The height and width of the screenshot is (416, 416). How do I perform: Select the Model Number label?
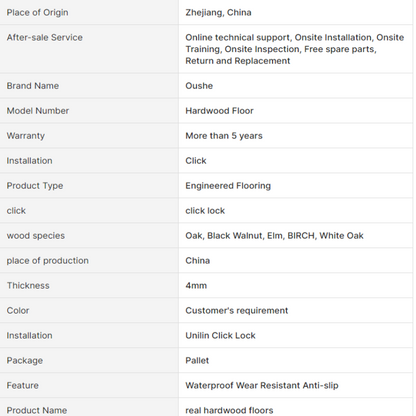[x=38, y=111]
